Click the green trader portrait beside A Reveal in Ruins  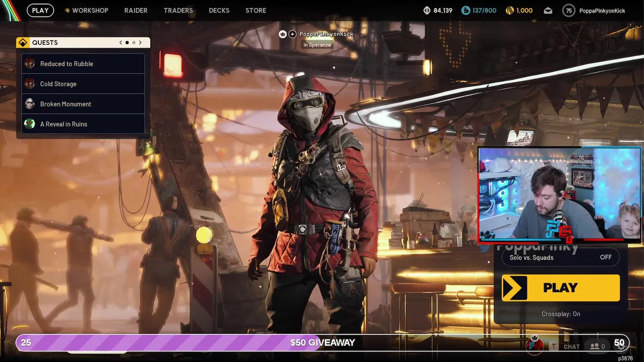point(30,124)
